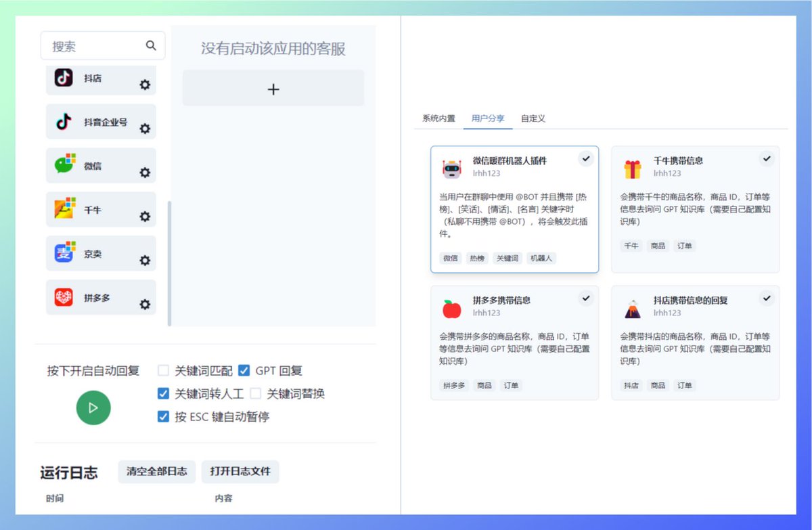The height and width of the screenshot is (530, 812).
Task: Click robot icon of 微信暖群机器人插件
Action: [x=451, y=169]
